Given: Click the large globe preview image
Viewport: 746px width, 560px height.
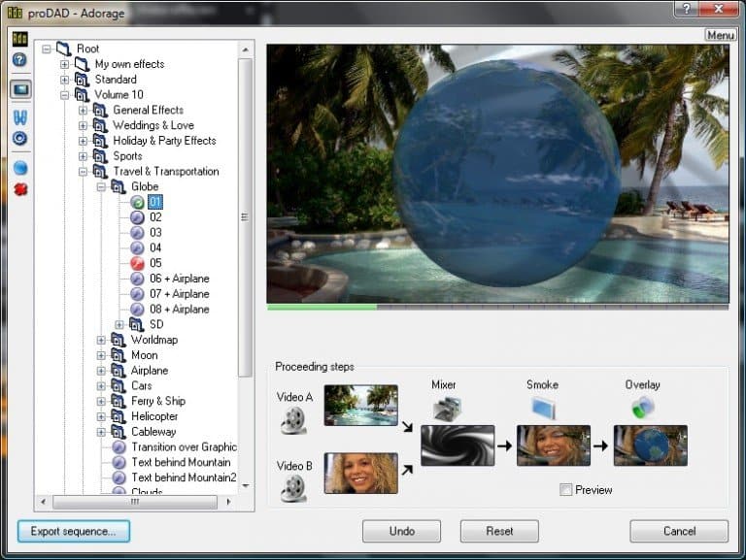Looking at the screenshot, I should [497, 174].
